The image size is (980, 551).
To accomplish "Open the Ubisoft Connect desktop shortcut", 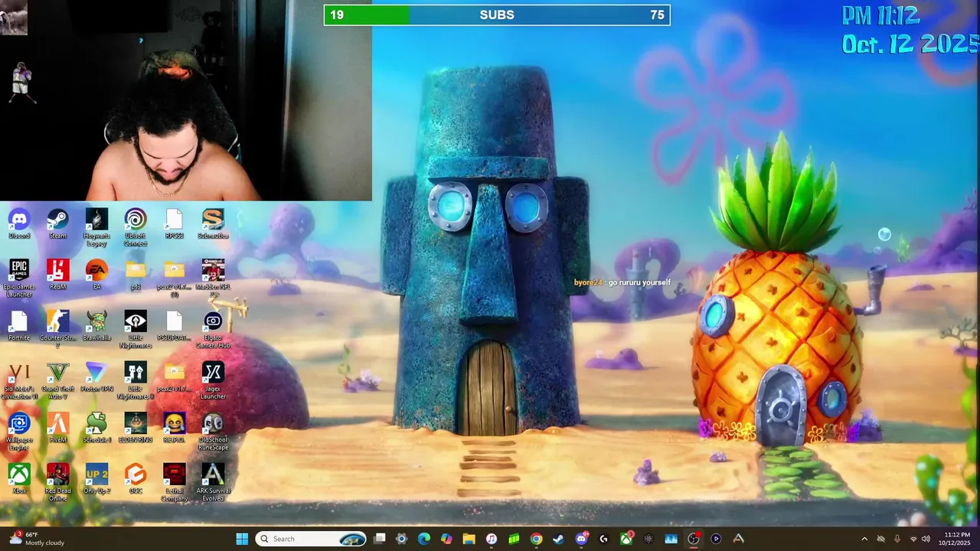I will coord(136,227).
